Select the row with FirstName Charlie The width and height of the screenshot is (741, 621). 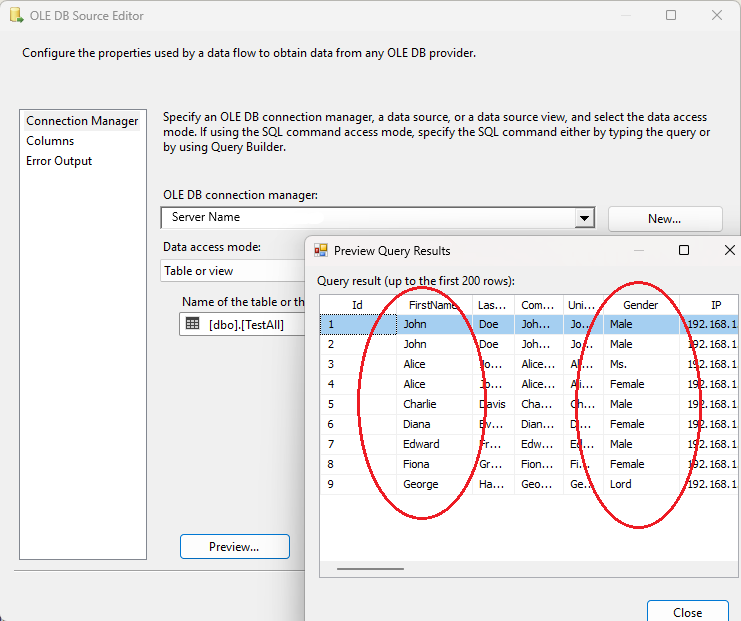pos(420,404)
